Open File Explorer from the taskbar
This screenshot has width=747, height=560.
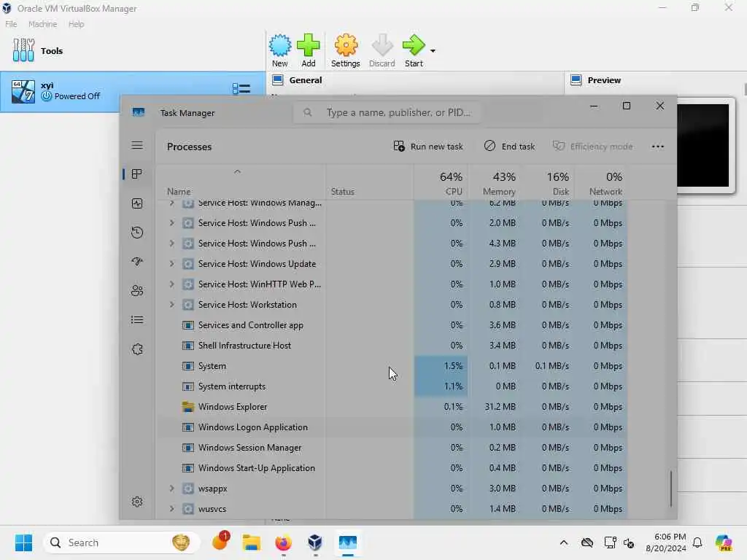(x=251, y=542)
